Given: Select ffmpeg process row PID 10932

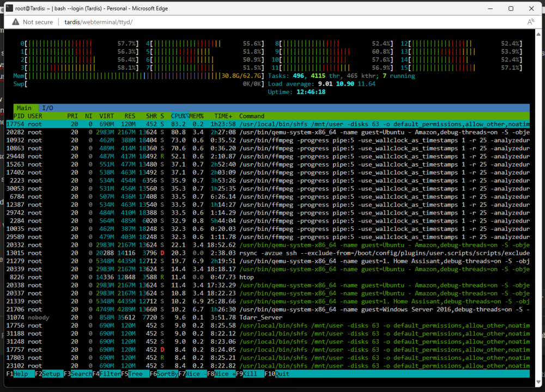Looking at the screenshot, I should click(268, 140).
